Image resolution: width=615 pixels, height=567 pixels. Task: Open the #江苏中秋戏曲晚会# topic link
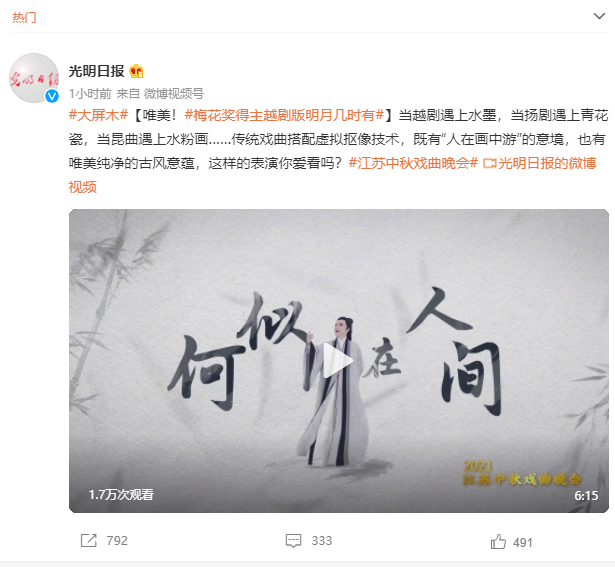point(413,163)
